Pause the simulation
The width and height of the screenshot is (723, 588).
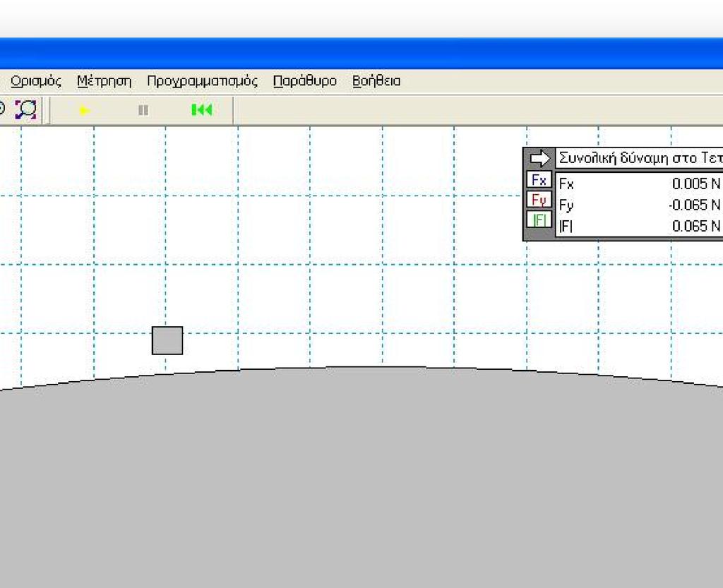pyautogui.click(x=143, y=110)
